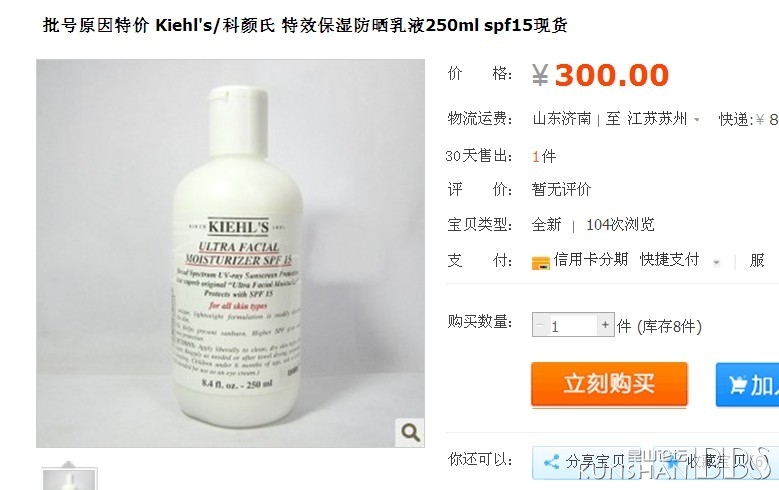Click the star icon beside 收藏宝贝
Viewport: 779px width, 490px height.
tap(673, 462)
